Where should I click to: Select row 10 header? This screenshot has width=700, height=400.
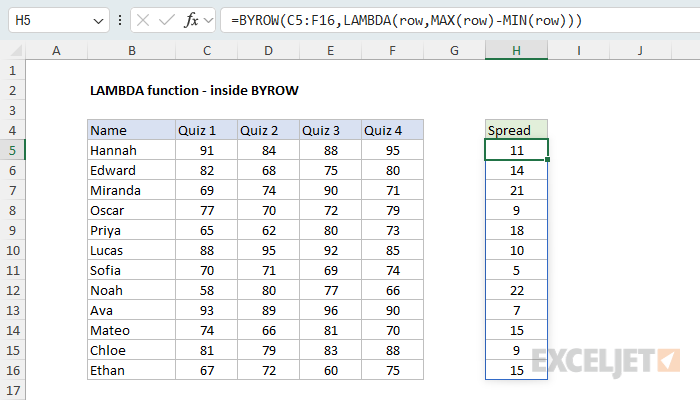click(12, 250)
